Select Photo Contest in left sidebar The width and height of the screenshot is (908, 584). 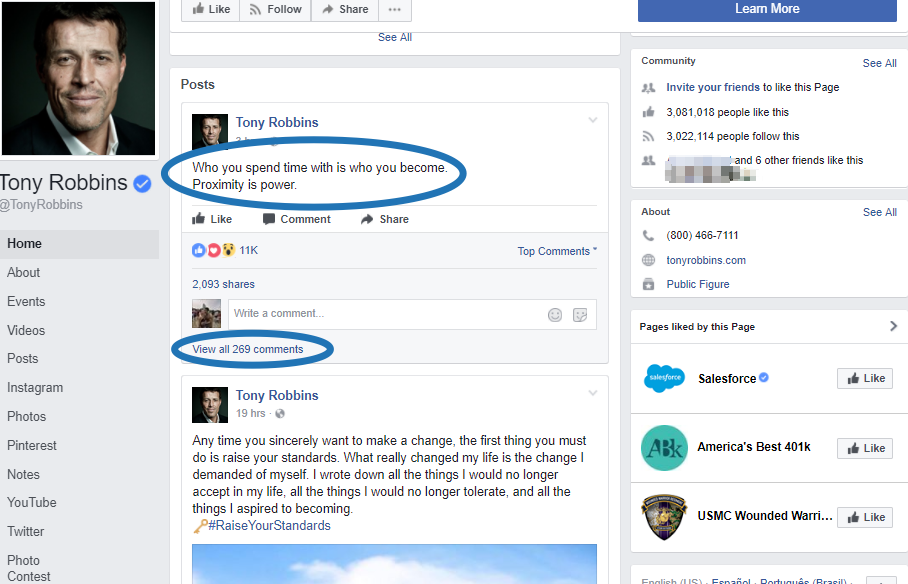click(x=28, y=568)
